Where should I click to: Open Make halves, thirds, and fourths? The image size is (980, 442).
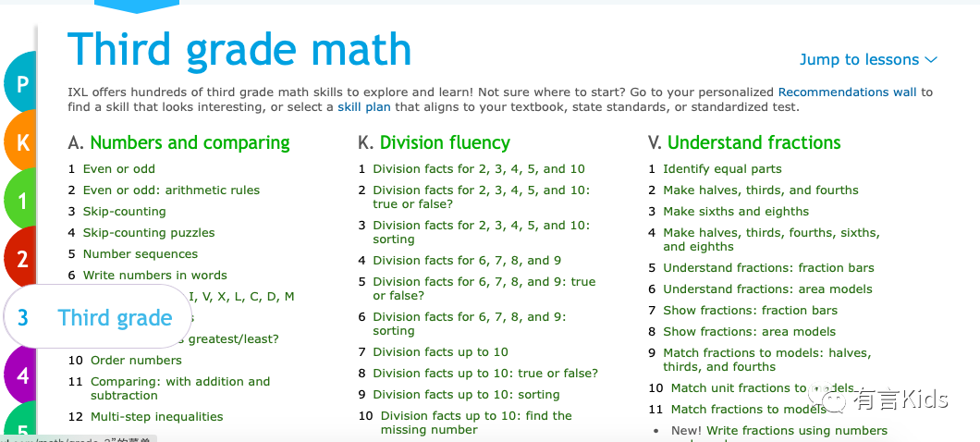pyautogui.click(x=761, y=190)
